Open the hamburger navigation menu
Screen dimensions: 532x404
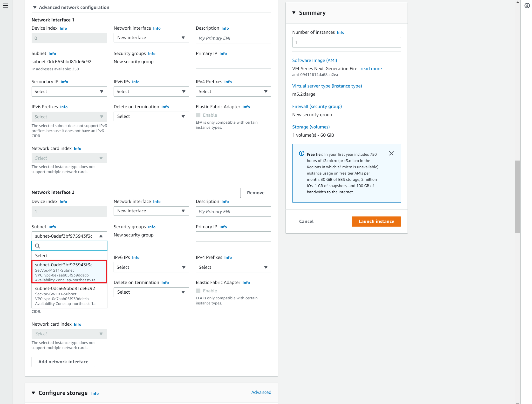[x=6, y=6]
